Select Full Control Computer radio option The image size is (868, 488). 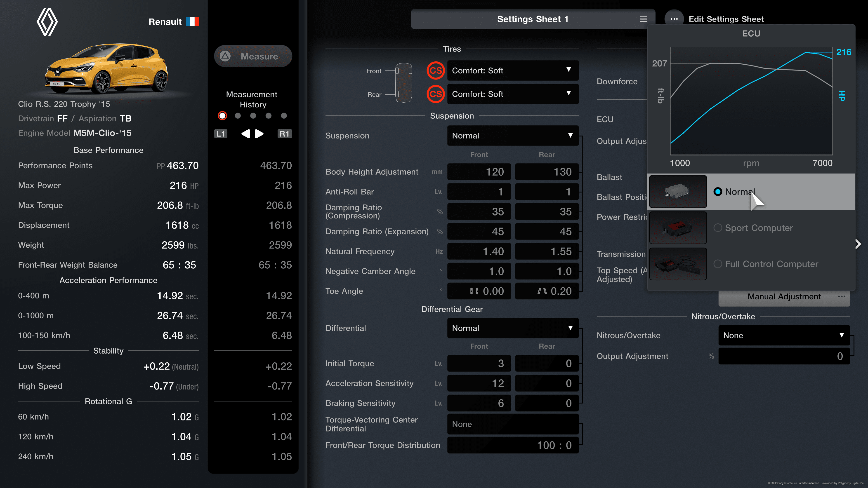717,264
